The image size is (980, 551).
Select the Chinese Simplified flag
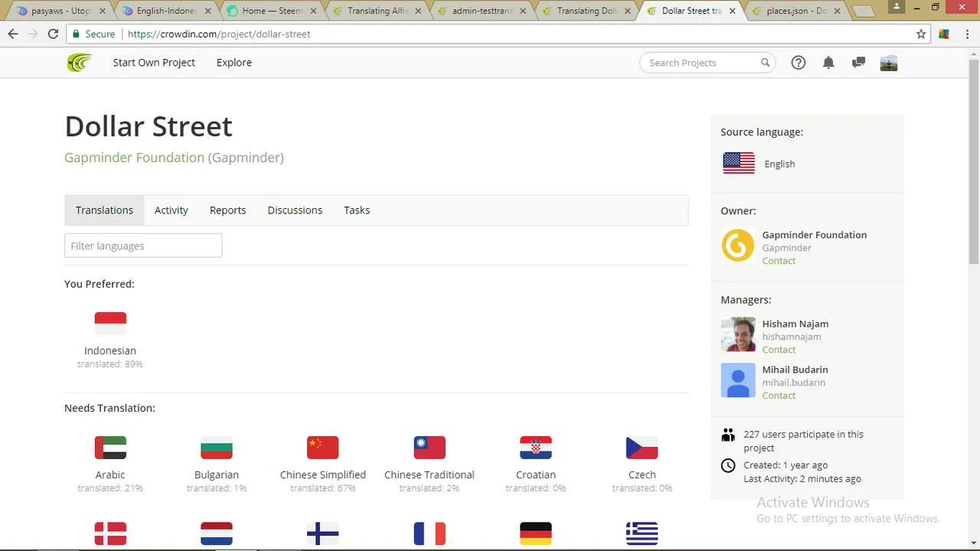coord(323,448)
